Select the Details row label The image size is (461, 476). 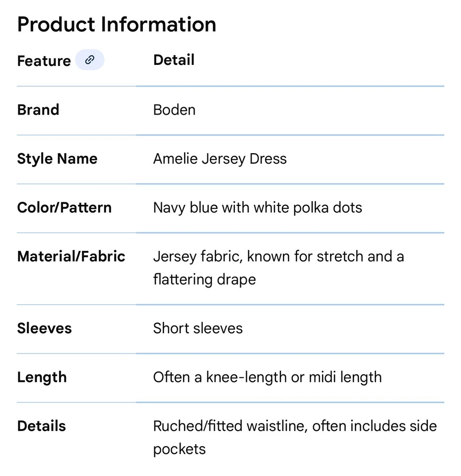point(41,426)
